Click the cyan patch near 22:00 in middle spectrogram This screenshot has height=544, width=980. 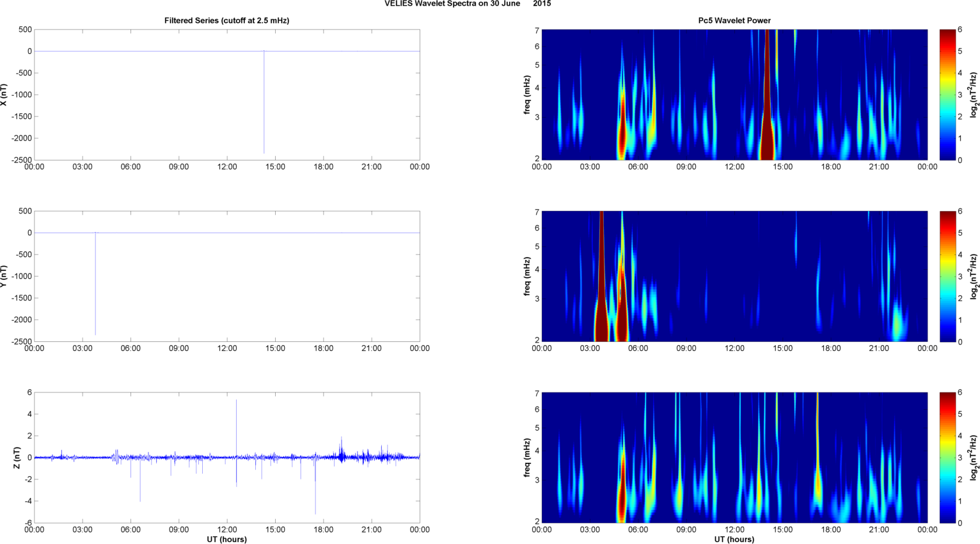(898, 322)
